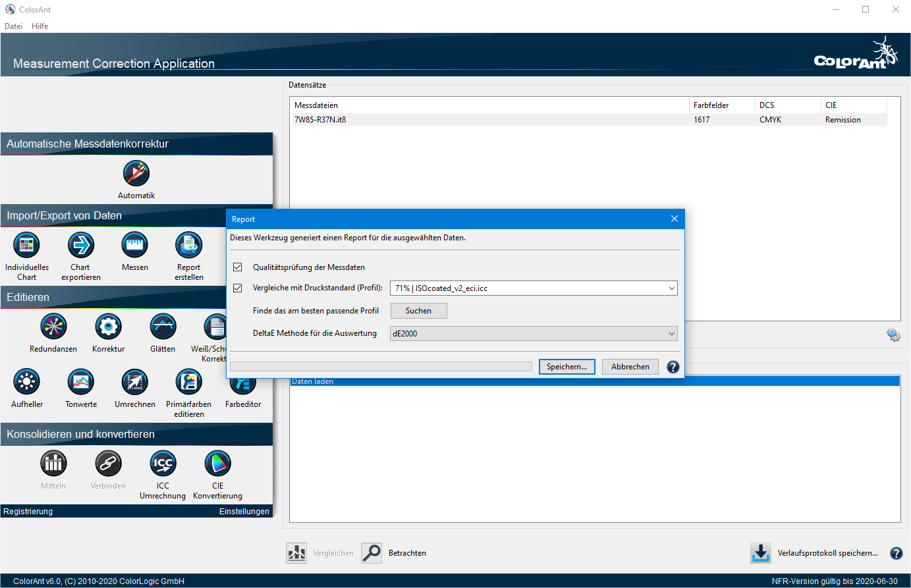Open the Hilfe menu
Viewport: 911px width, 588px height.
point(40,26)
